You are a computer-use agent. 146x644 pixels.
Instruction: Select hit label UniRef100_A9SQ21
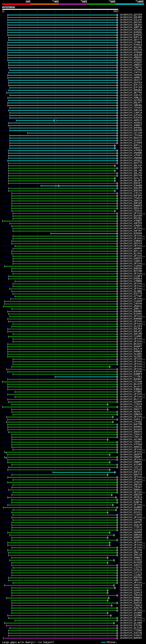131,161
